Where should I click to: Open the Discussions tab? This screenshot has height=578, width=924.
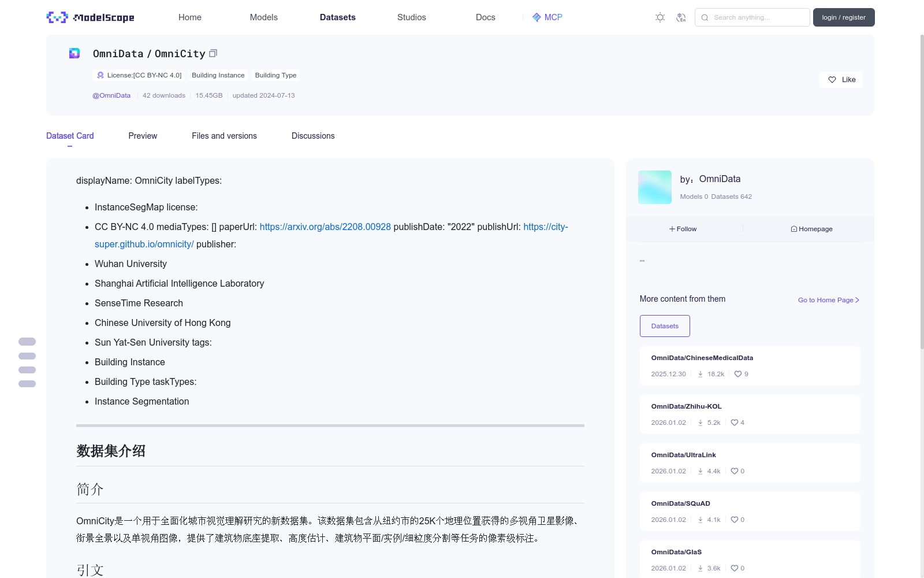click(x=313, y=136)
